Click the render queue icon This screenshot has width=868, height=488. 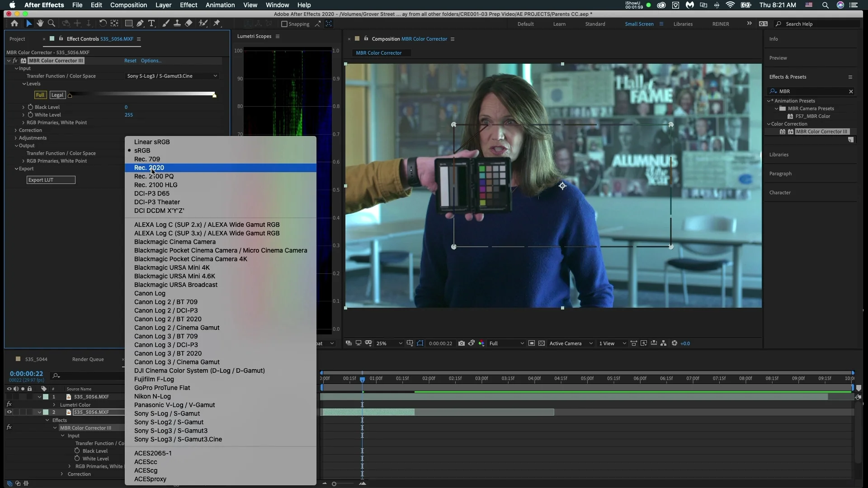(88, 359)
